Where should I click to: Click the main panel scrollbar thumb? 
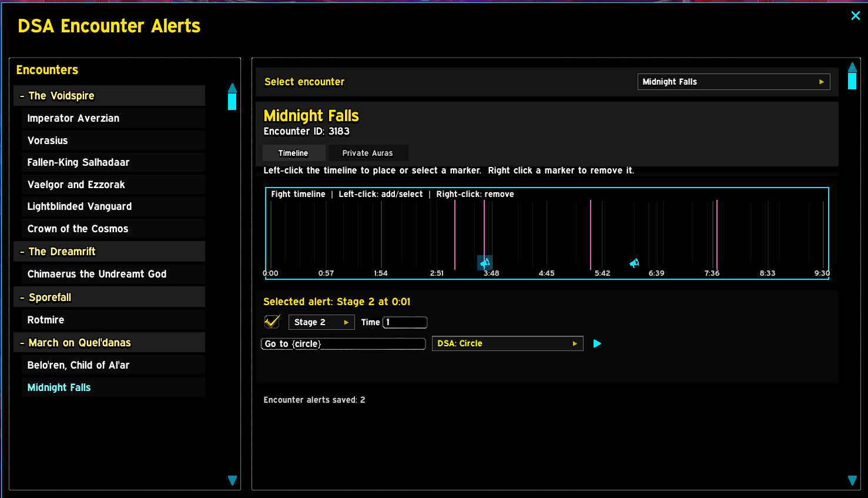tap(852, 81)
